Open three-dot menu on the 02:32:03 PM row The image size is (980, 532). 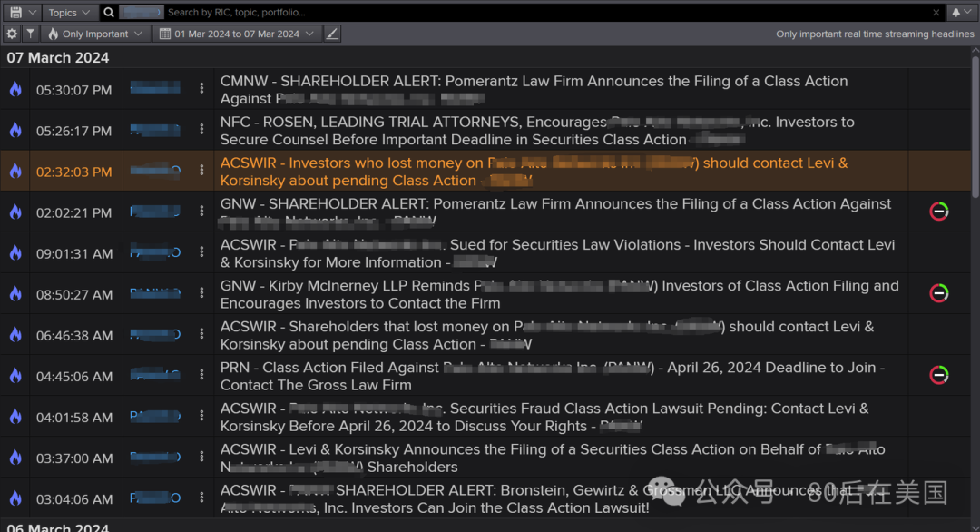pyautogui.click(x=201, y=170)
